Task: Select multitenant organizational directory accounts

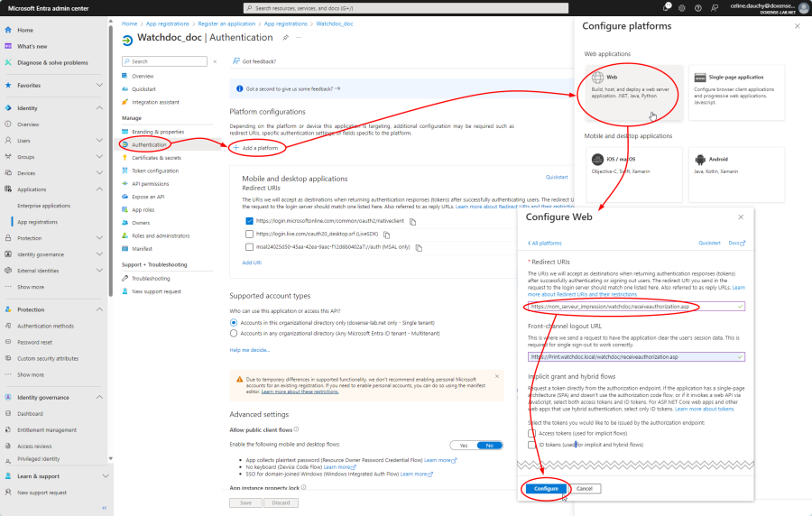Action: pyautogui.click(x=235, y=333)
